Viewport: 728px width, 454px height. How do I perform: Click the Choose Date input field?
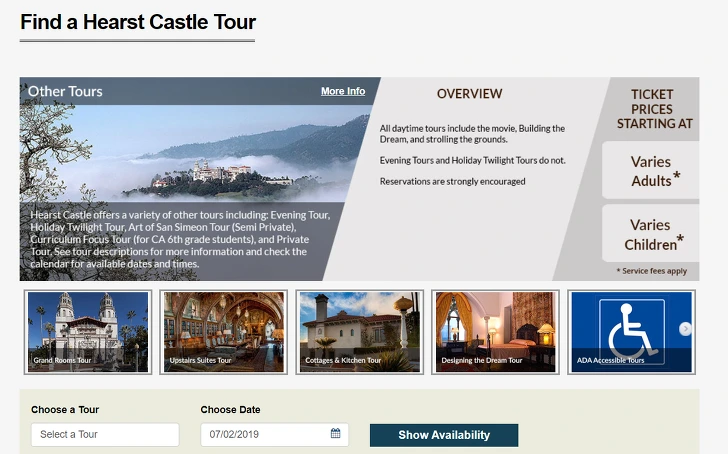click(274, 435)
